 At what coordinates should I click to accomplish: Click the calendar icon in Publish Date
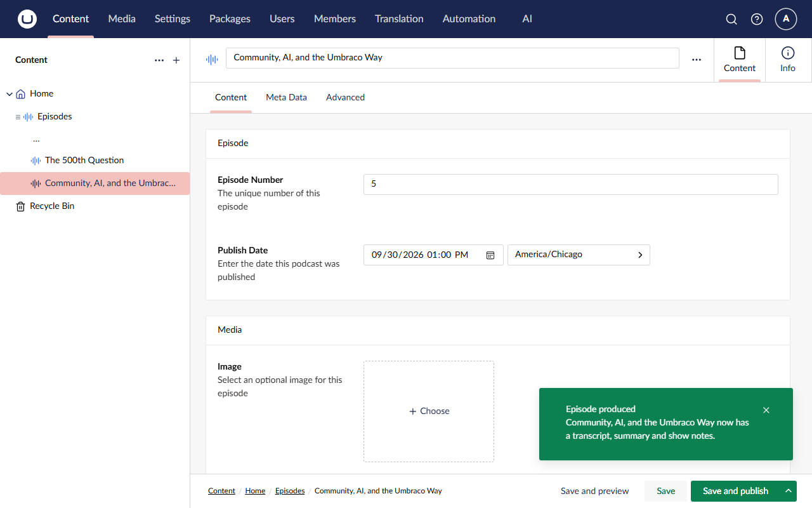click(490, 255)
